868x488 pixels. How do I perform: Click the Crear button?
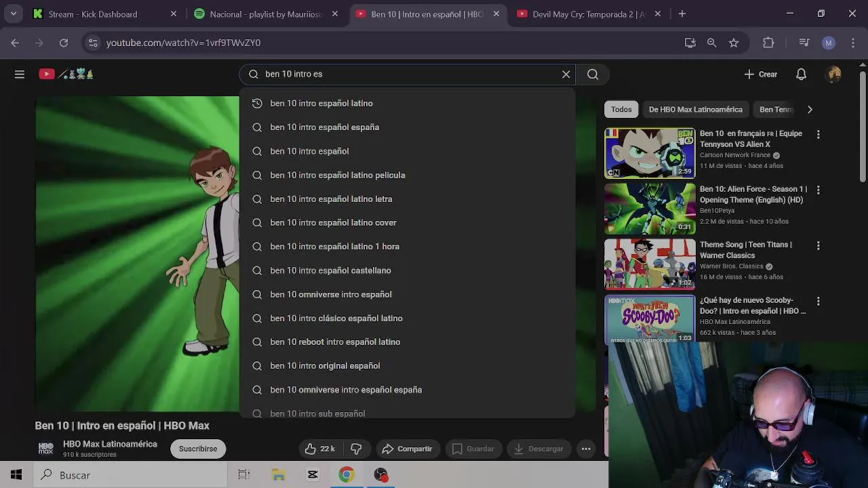760,75
